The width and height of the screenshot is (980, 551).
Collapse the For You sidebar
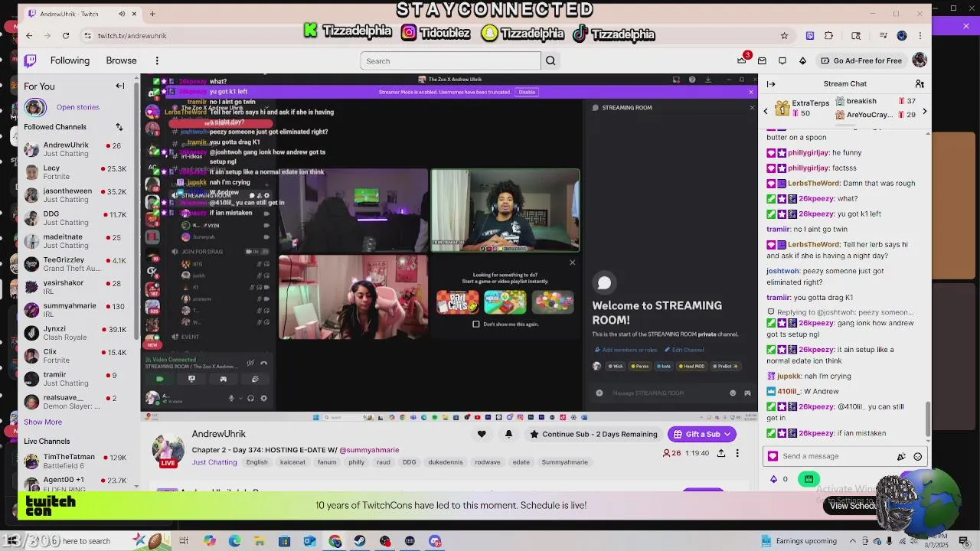pyautogui.click(x=119, y=86)
